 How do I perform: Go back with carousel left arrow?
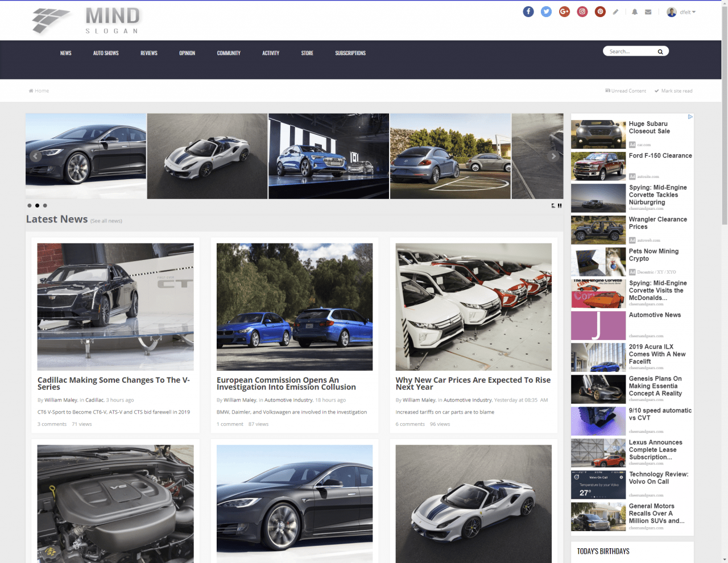(x=35, y=156)
